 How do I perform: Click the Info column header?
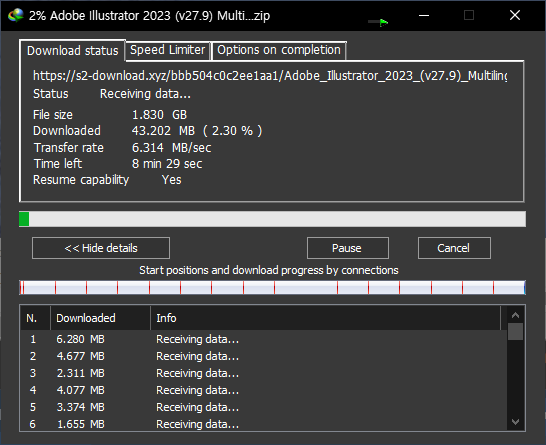tap(325, 318)
